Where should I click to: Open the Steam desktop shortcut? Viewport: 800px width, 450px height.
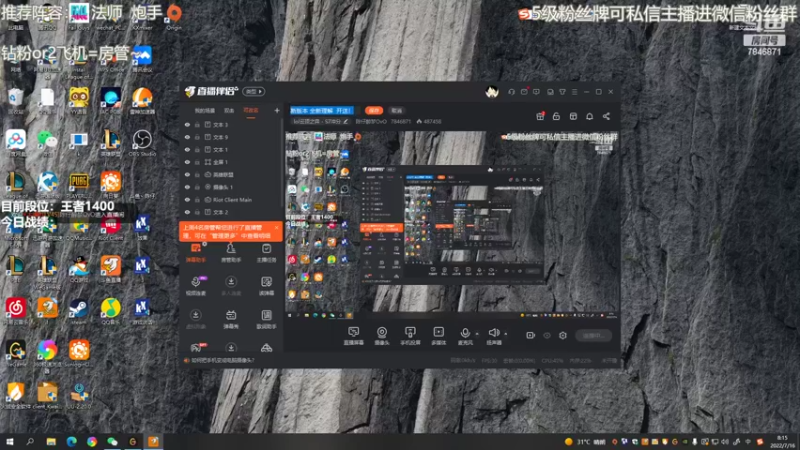coord(79,311)
